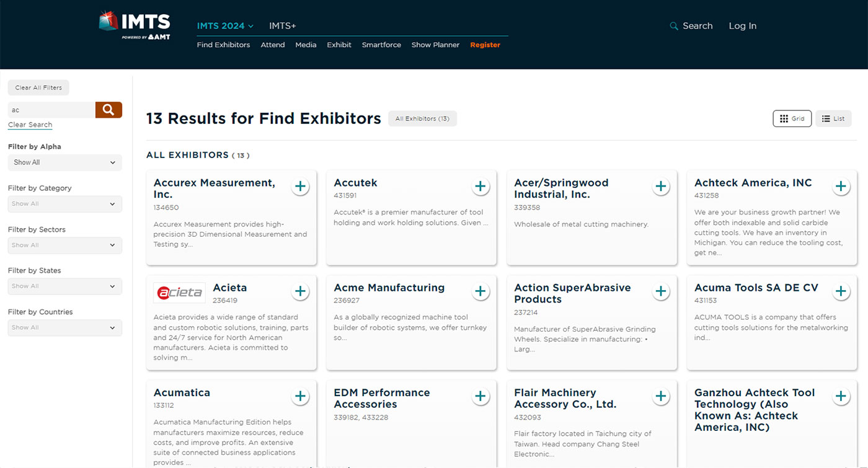The image size is (868, 468).
Task: Open the Find Exhibitors menu item
Action: click(223, 45)
